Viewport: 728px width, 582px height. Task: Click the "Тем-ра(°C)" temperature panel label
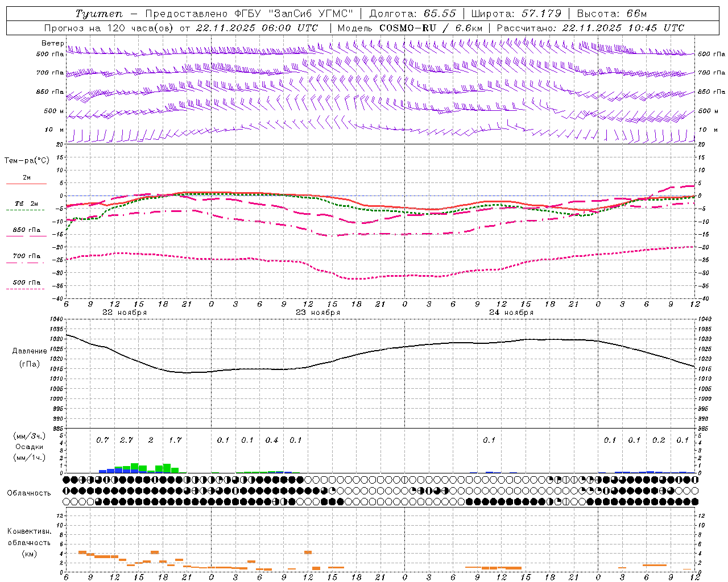pyautogui.click(x=27, y=161)
